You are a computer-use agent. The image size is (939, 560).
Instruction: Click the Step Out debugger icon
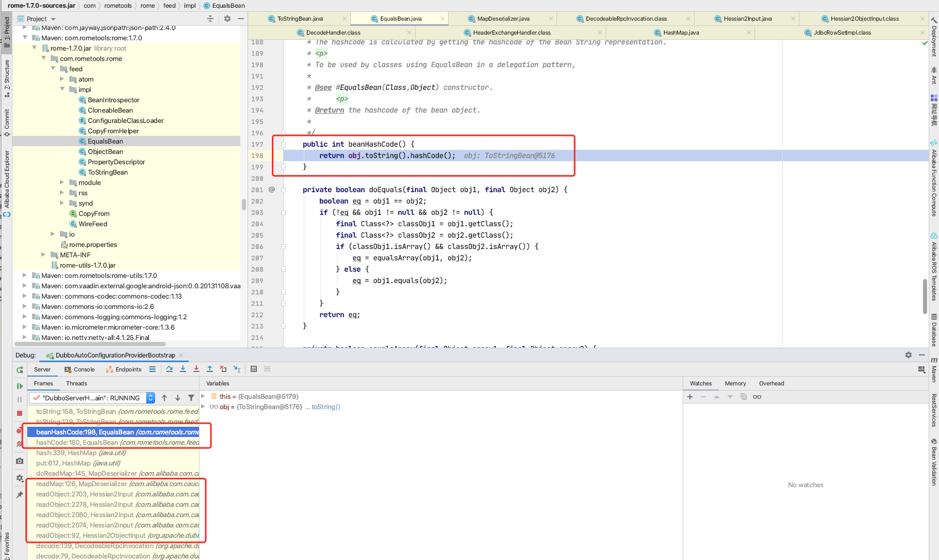pos(210,369)
